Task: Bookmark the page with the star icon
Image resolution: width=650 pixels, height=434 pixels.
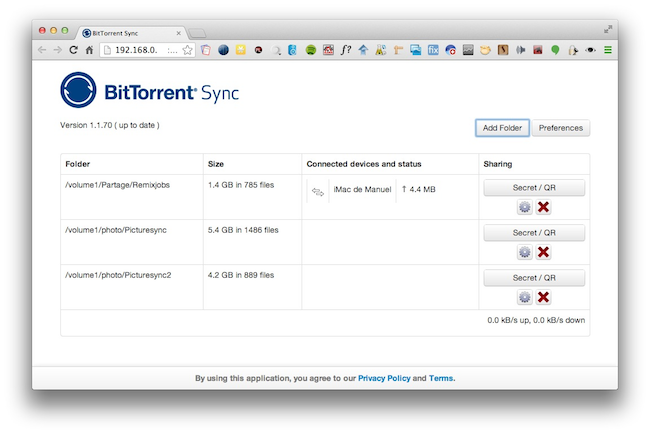Action: [187, 50]
